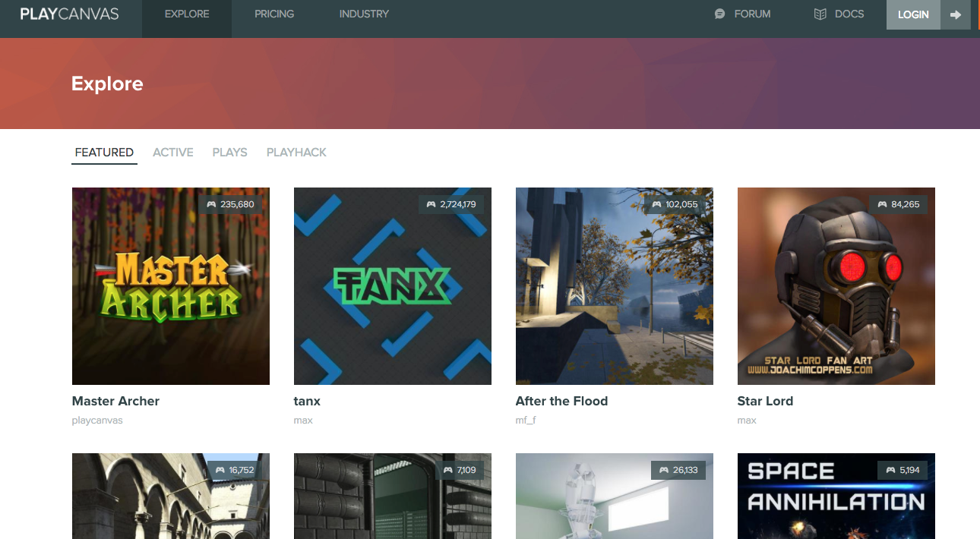
Task: Click the 84,265 play count
Action: pos(906,204)
